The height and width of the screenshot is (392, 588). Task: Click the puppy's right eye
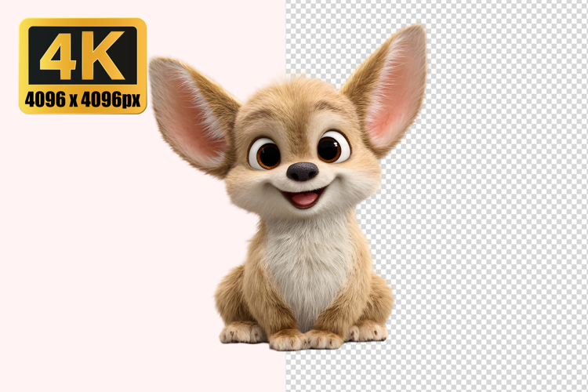(332, 148)
